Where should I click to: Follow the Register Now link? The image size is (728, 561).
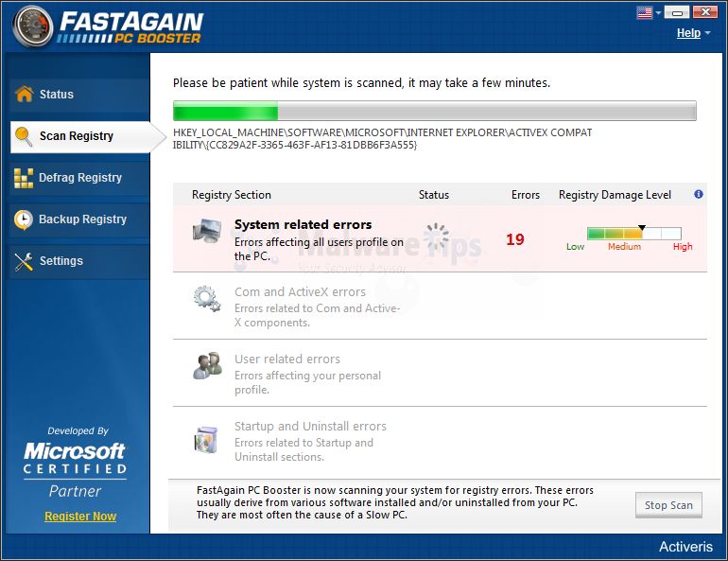coord(80,517)
